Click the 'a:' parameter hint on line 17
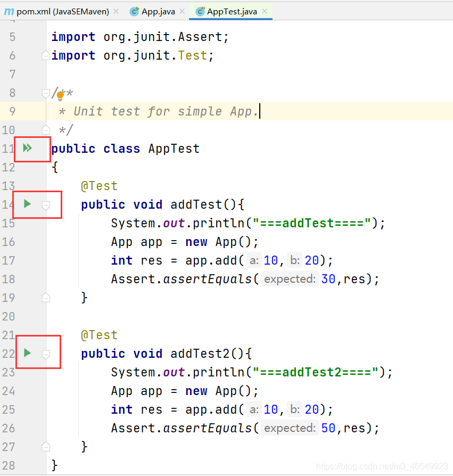Image resolution: width=453 pixels, height=476 pixels. (x=254, y=261)
